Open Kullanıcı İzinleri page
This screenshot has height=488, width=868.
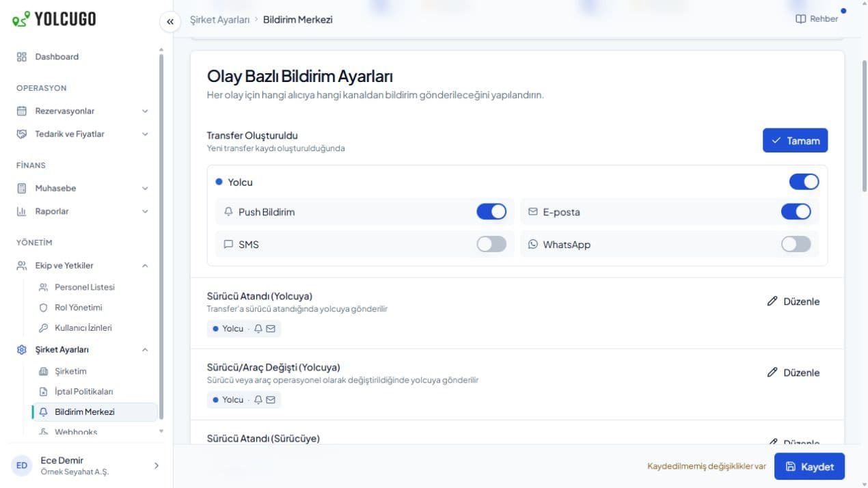coord(94,328)
